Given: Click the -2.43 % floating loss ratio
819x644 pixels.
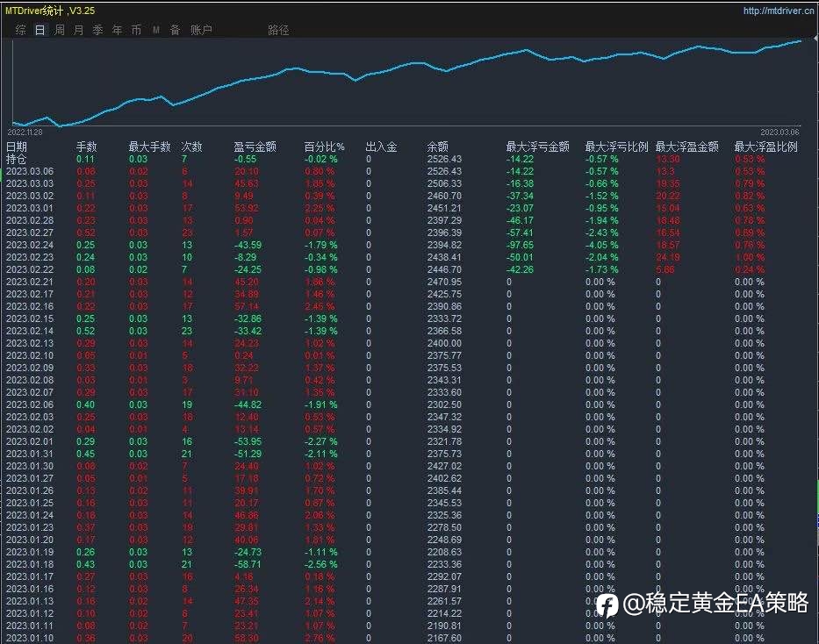Looking at the screenshot, I should tap(601, 233).
